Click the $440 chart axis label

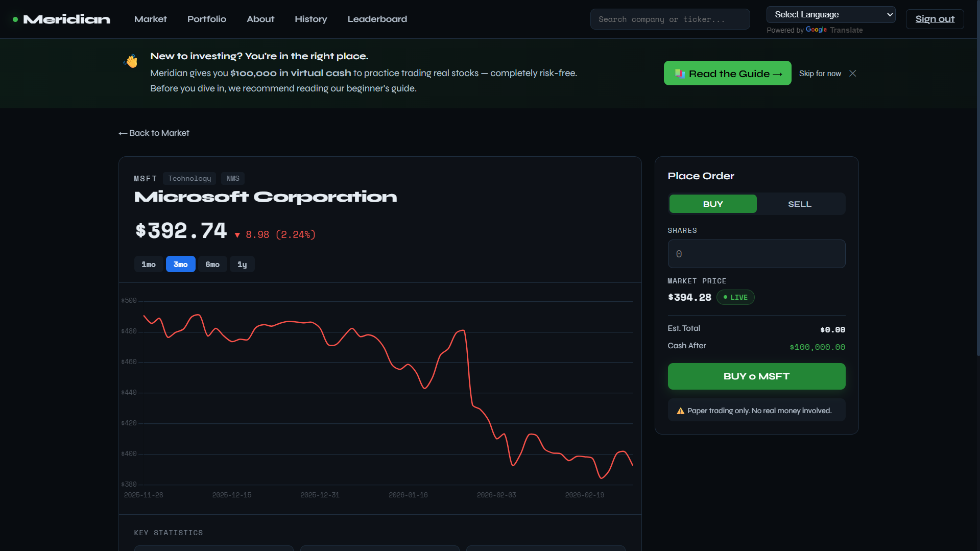coord(129,392)
